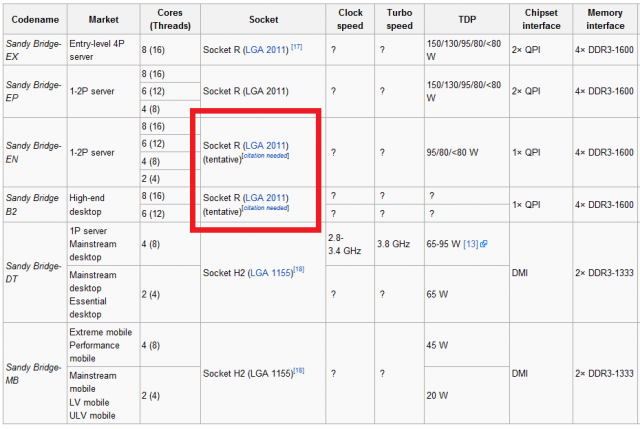Open reference [17] next to Socket R

[x=297, y=47]
